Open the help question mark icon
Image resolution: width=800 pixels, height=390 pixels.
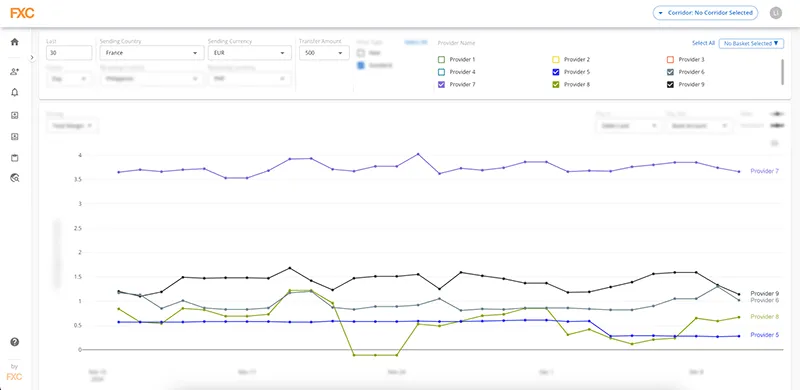14,342
